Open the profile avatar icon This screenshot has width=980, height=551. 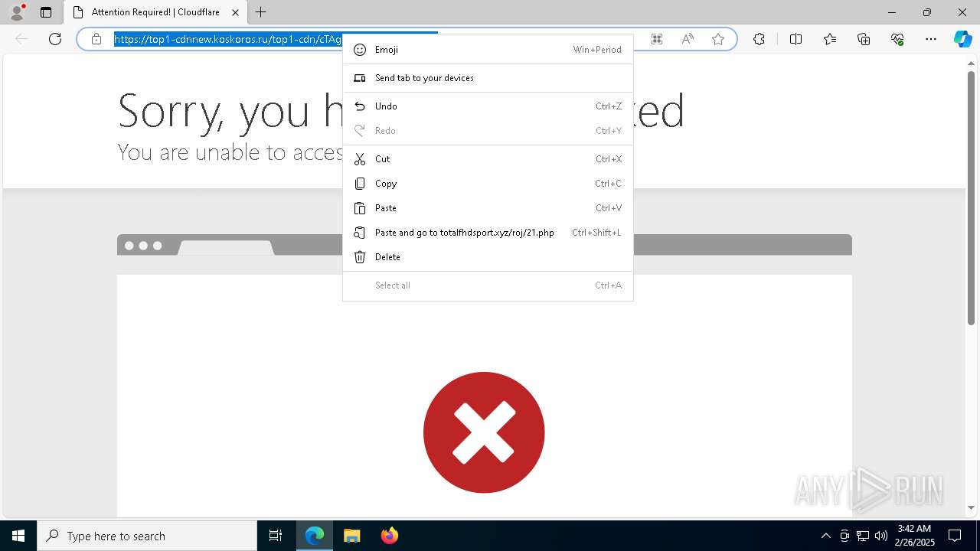point(17,12)
